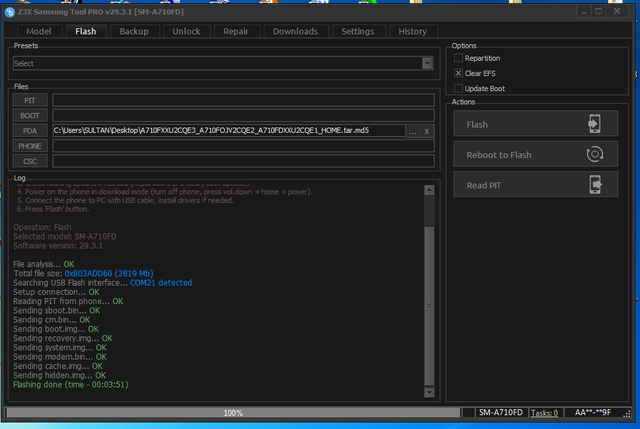Viewport: 640px width, 429px height.
Task: Click the BOOT file path field
Action: [243, 116]
